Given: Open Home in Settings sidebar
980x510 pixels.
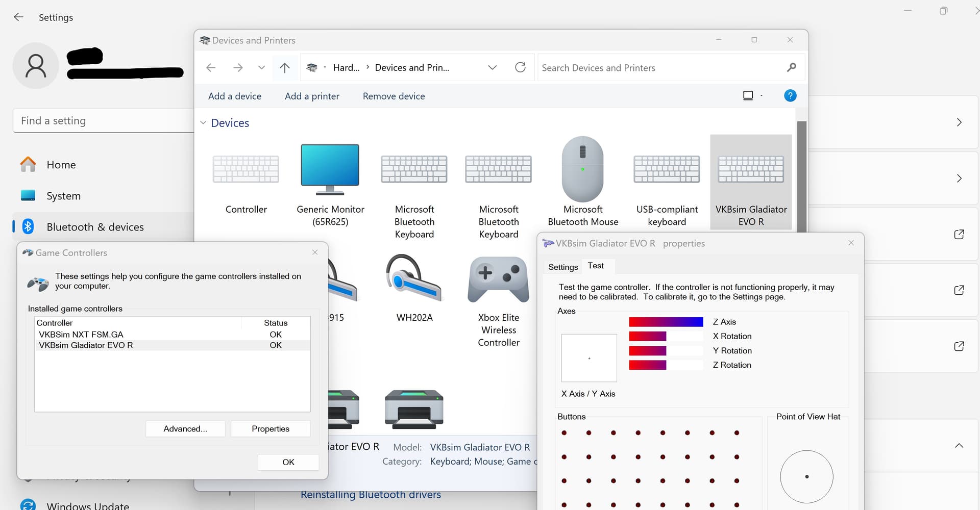Looking at the screenshot, I should [61, 165].
